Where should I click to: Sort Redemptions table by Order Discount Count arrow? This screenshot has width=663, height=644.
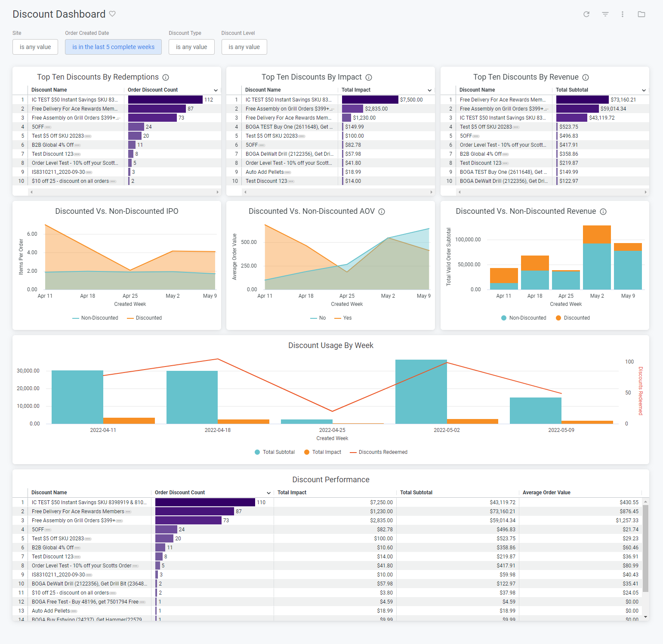pos(216,90)
